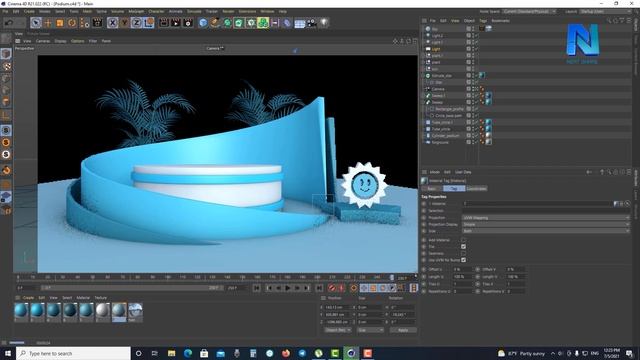Select the Light object highlighted in orange

pos(436,49)
